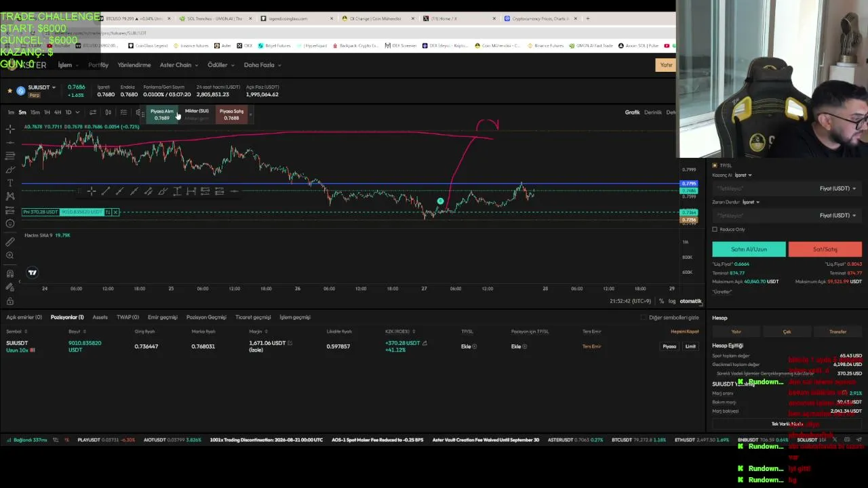Select the 4H timeframe
The height and width of the screenshot is (488, 868).
click(x=58, y=113)
